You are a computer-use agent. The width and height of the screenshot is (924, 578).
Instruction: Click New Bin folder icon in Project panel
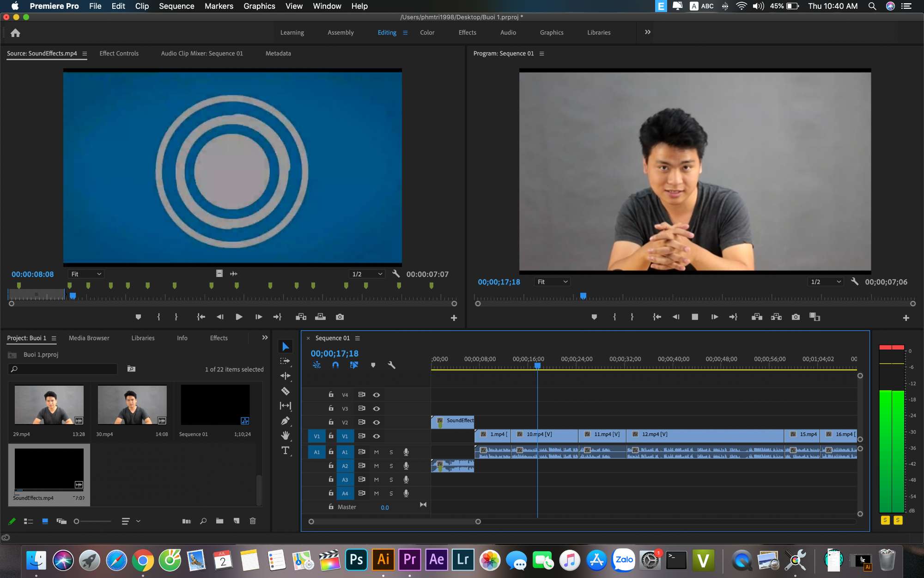click(219, 521)
